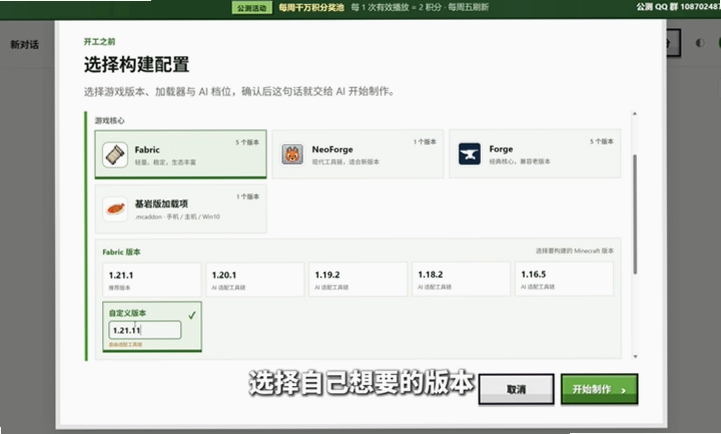Viewport: 721px width, 434px height.
Task: Click the scrollbar up arrow in dialog
Action: coord(635,114)
